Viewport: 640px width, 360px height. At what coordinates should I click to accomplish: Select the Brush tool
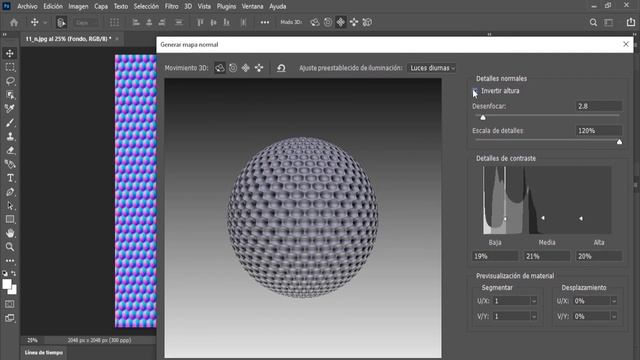click(x=10, y=122)
